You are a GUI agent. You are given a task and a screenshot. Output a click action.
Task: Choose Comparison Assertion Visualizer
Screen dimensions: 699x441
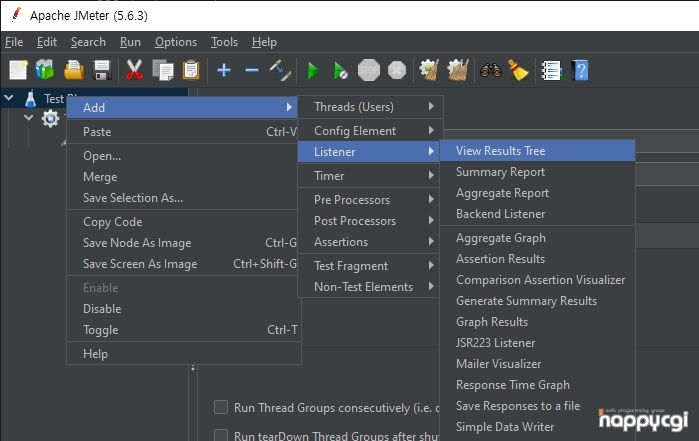(x=537, y=280)
